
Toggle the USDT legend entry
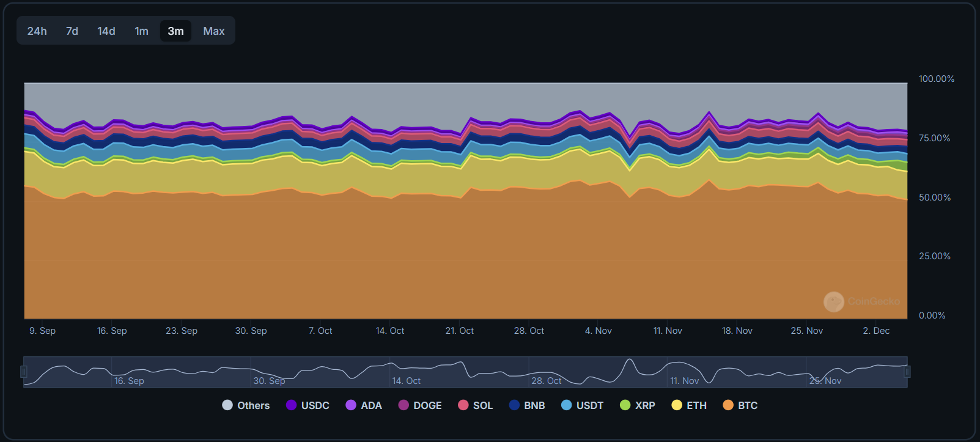click(x=583, y=405)
